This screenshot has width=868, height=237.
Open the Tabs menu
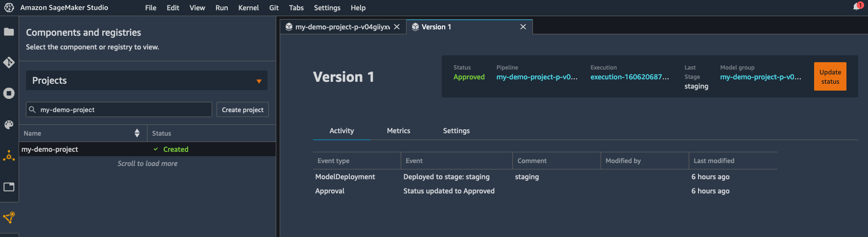pos(296,8)
